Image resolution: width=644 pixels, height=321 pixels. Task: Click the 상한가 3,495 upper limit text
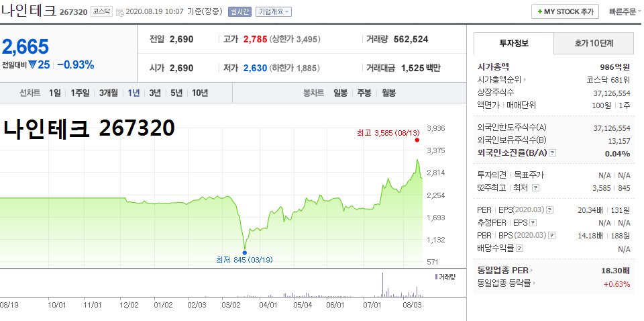295,40
